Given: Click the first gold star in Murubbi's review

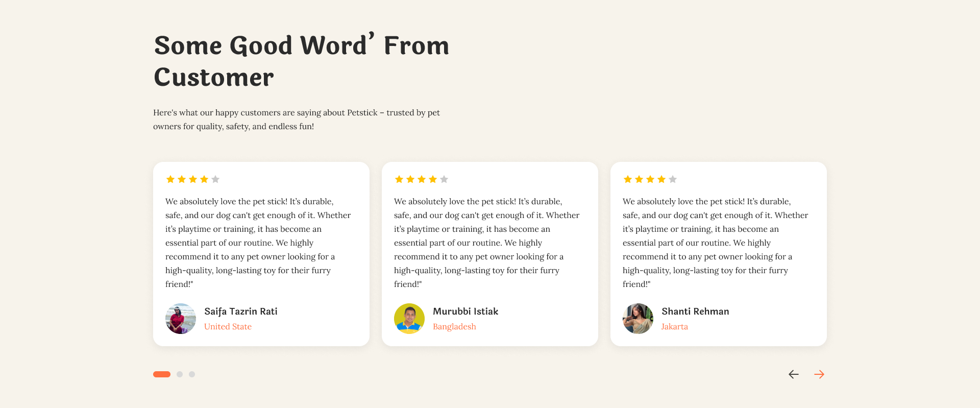Looking at the screenshot, I should click(399, 179).
